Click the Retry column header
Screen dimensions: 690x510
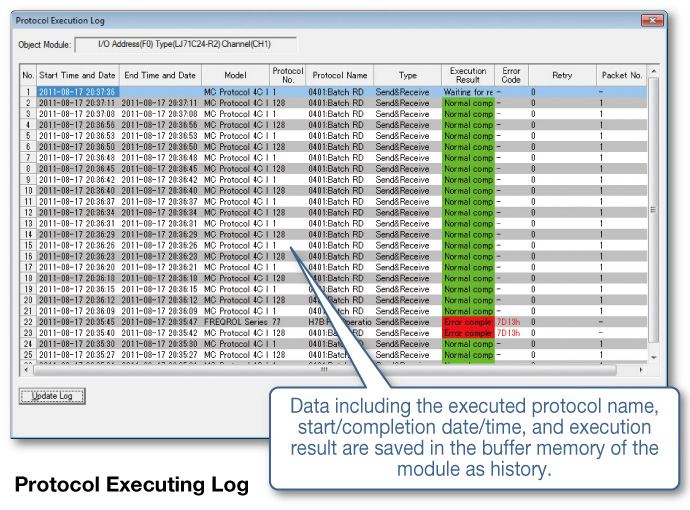point(562,75)
